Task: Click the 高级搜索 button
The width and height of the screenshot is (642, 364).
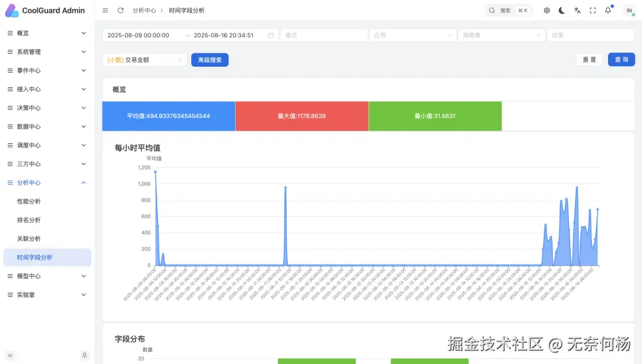Action: click(210, 60)
